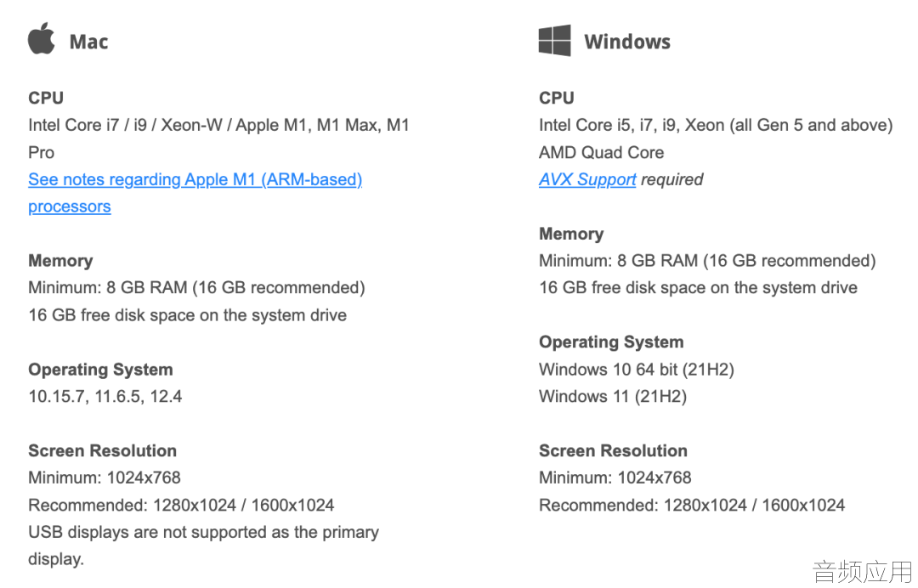918x588 pixels.
Task: Open the AVX Support link
Action: tap(587, 179)
